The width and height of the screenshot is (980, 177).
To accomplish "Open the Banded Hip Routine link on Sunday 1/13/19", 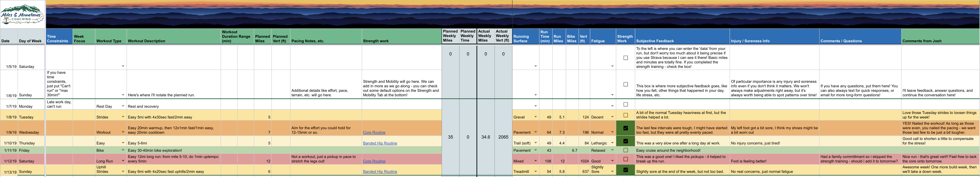I will [x=380, y=172].
